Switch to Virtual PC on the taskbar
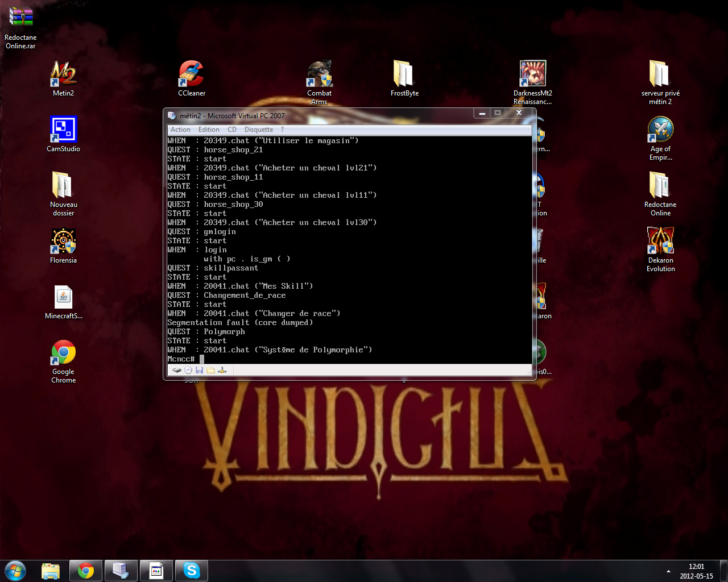 [121, 570]
